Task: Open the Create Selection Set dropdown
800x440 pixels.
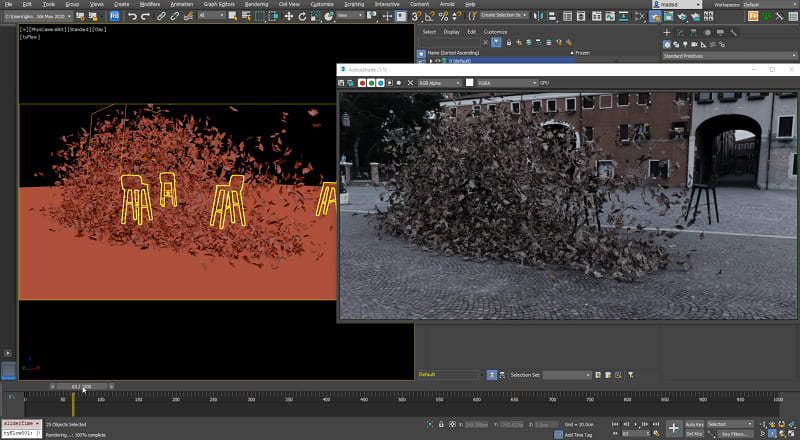Action: [504, 16]
